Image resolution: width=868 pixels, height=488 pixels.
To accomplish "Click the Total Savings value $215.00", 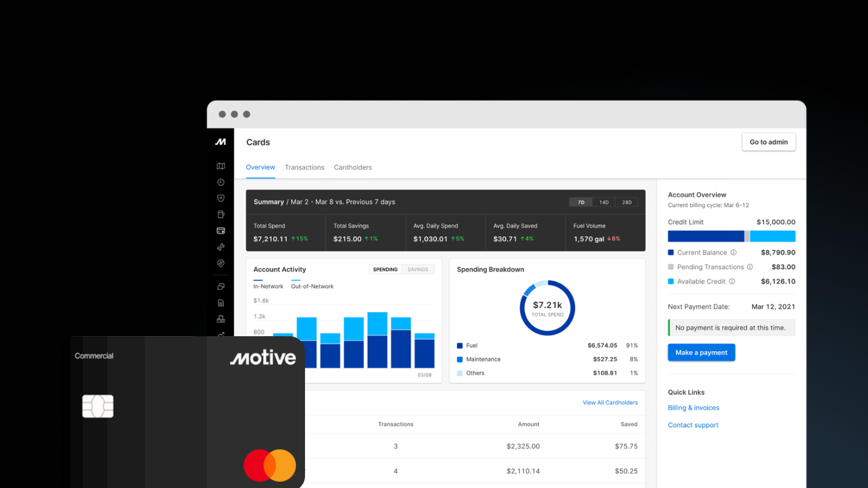I will coord(347,239).
